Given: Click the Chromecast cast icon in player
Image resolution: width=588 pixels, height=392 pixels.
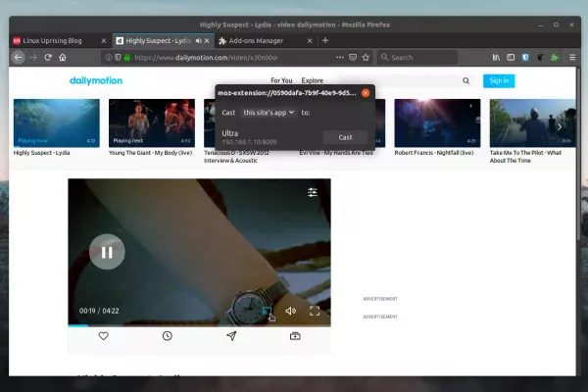Looking at the screenshot, I should (x=267, y=311).
